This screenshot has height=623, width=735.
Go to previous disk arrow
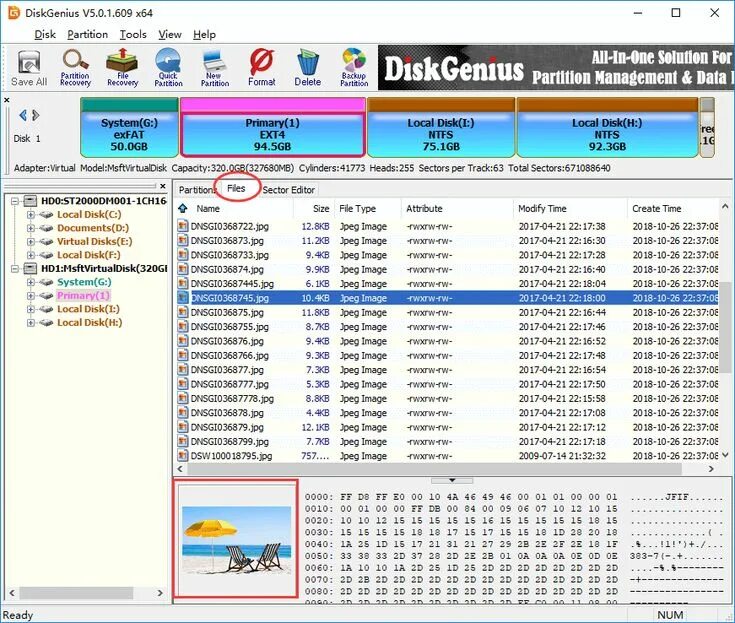click(x=22, y=115)
